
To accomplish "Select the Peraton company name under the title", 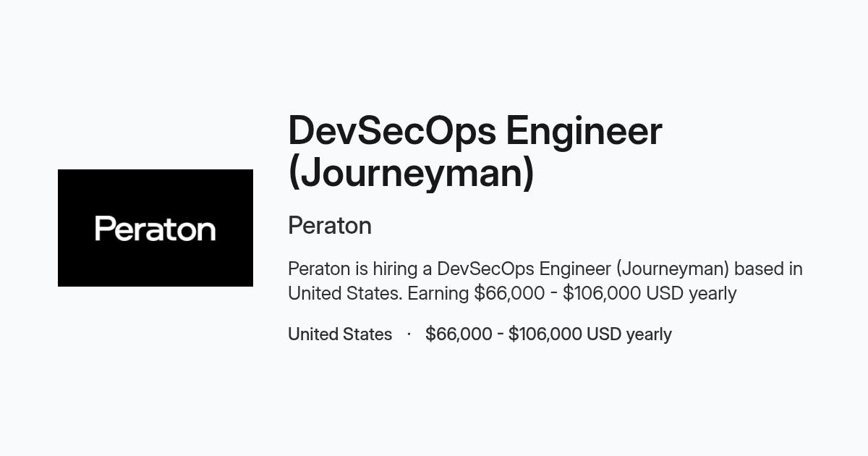I will 330,226.
